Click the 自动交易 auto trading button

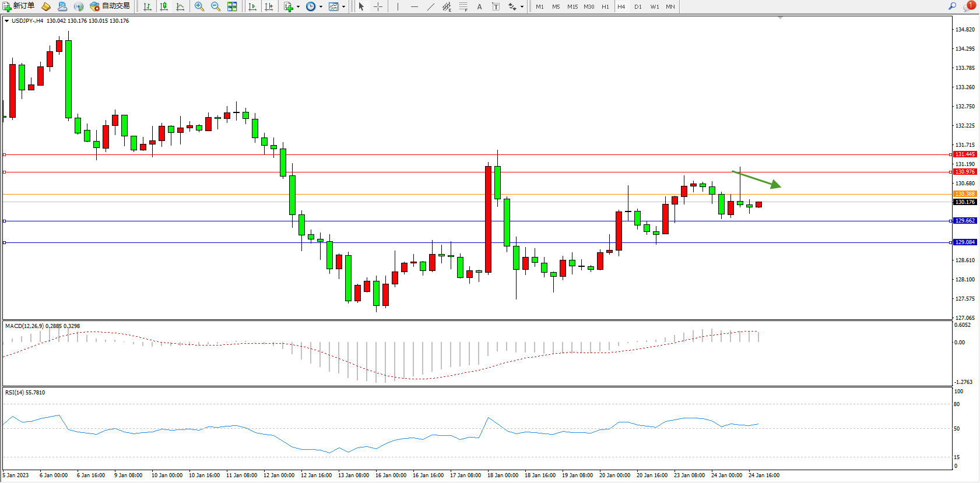[110, 6]
